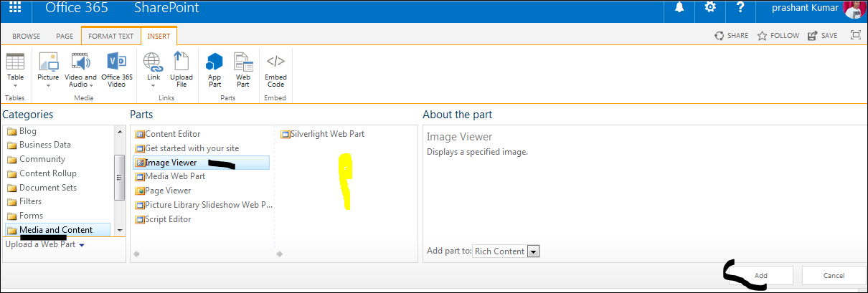Click the Cancel button

[x=834, y=275]
